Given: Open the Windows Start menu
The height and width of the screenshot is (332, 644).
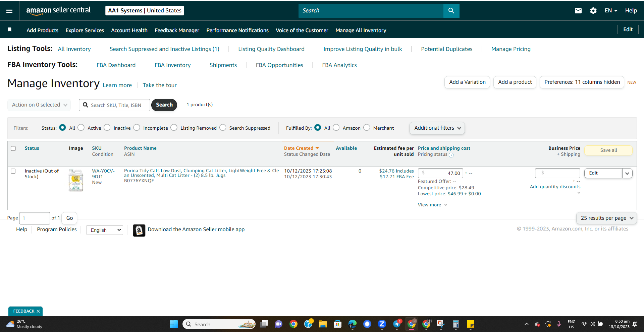Looking at the screenshot, I should pyautogui.click(x=174, y=324).
